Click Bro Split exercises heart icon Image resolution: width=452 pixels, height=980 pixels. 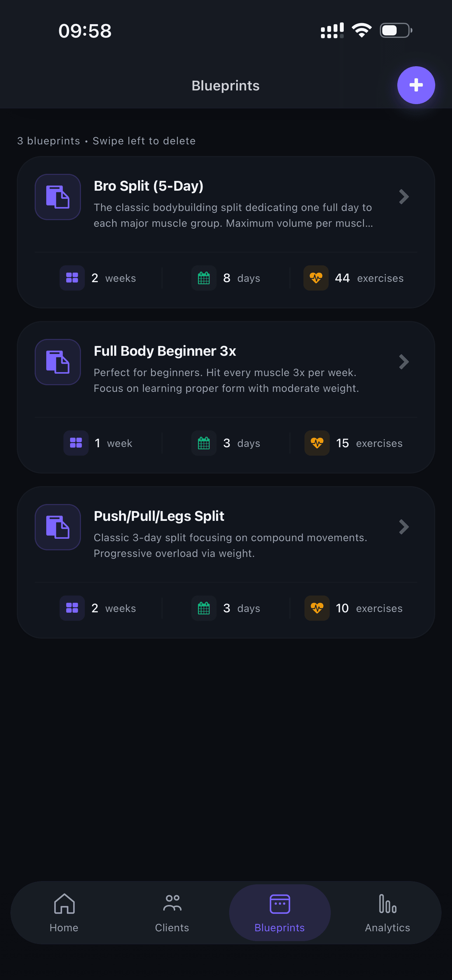[316, 278]
